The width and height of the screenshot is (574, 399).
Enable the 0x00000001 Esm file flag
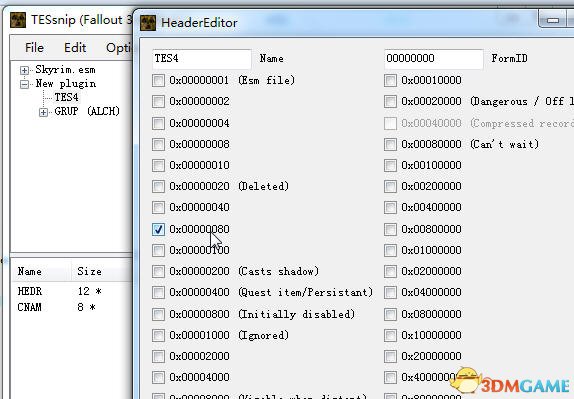pos(159,80)
